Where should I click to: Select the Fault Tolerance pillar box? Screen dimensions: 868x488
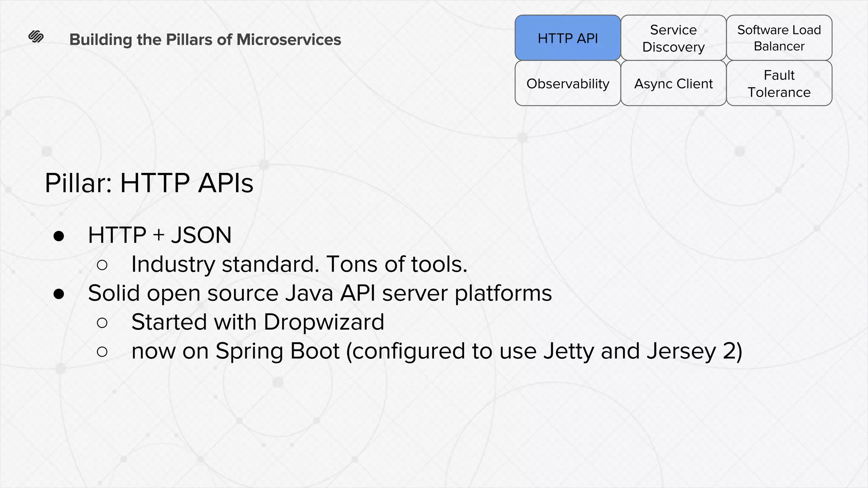pos(779,83)
